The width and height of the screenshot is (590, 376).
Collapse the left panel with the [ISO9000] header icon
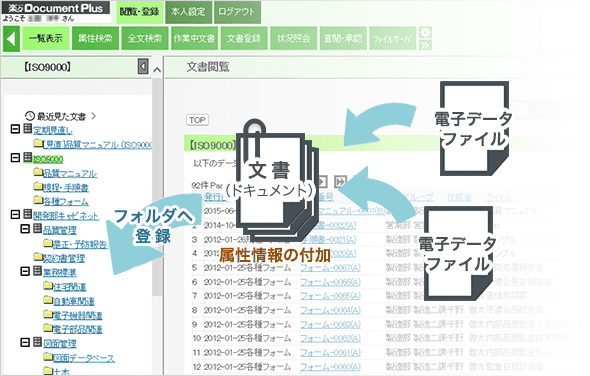tap(143, 67)
